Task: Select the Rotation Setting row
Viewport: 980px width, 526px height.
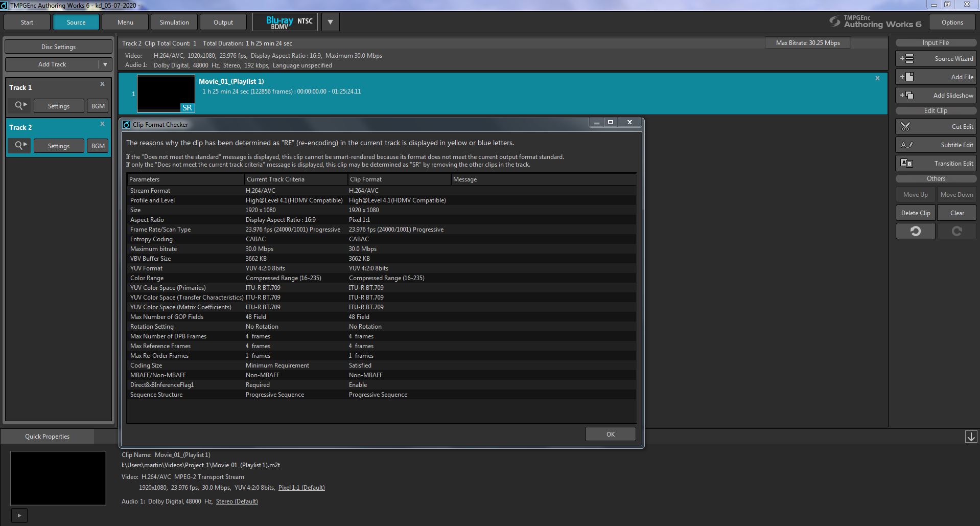Action: click(x=382, y=327)
